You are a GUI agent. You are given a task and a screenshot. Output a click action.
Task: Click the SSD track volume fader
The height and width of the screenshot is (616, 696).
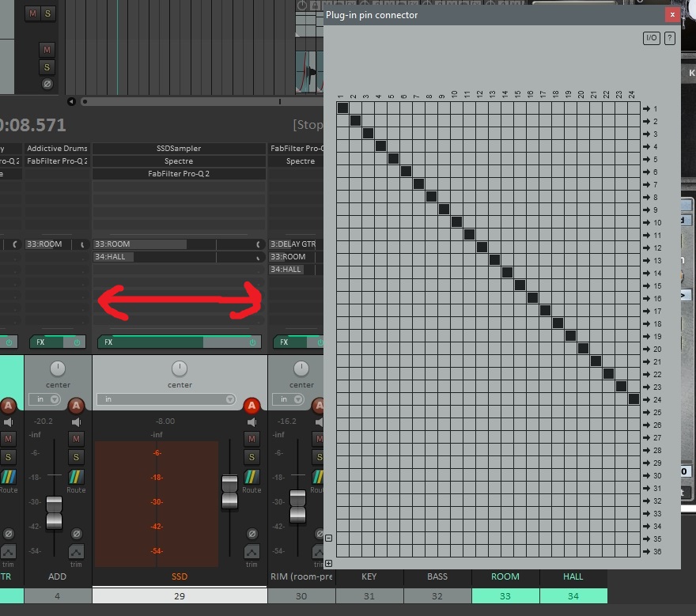point(229,492)
